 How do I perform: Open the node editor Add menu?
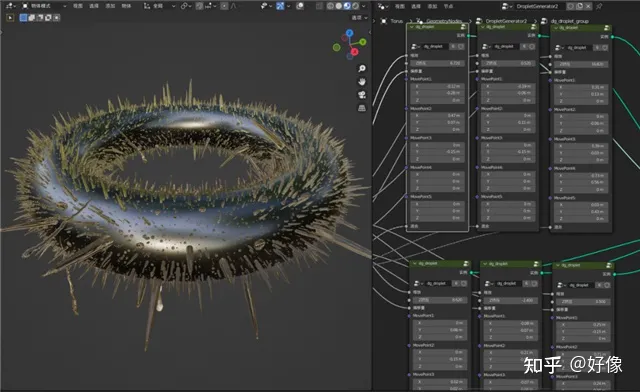click(x=432, y=6)
